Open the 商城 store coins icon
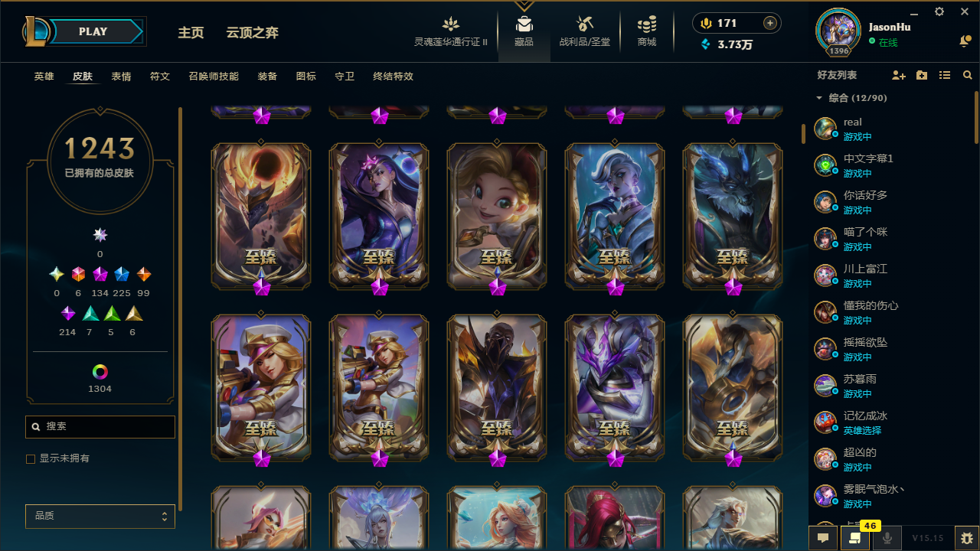 point(647,24)
